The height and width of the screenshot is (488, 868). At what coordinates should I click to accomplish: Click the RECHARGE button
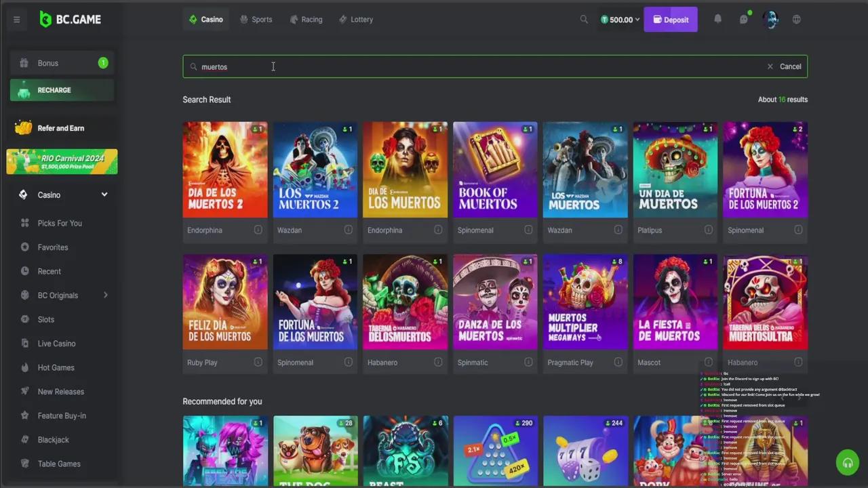click(62, 90)
